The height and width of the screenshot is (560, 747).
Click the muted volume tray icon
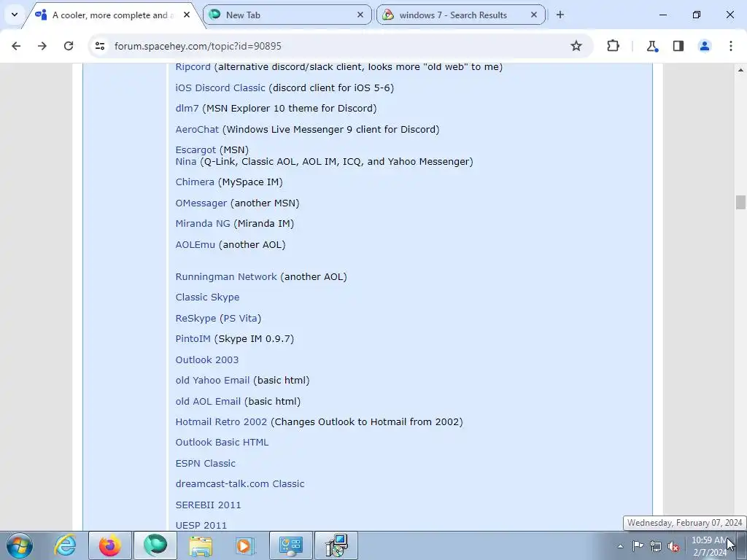[x=673, y=546]
